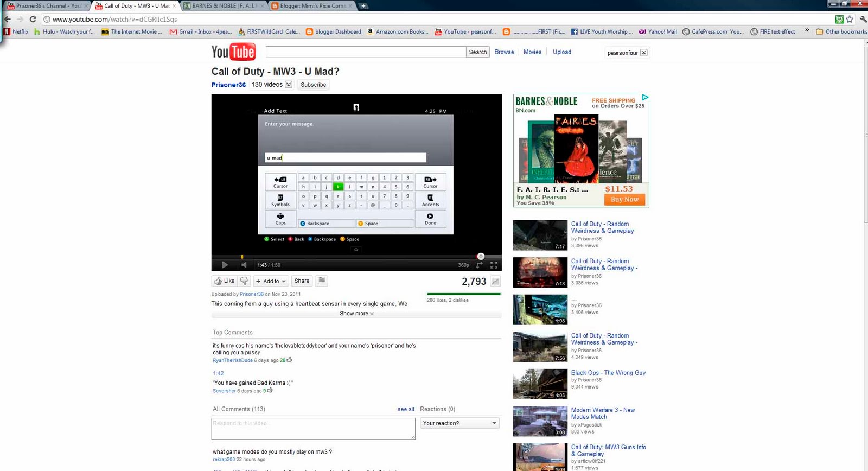Click the AdChoices icon on the Barnes & Noble ad
Image resolution: width=868 pixels, height=471 pixels.
coord(645,98)
